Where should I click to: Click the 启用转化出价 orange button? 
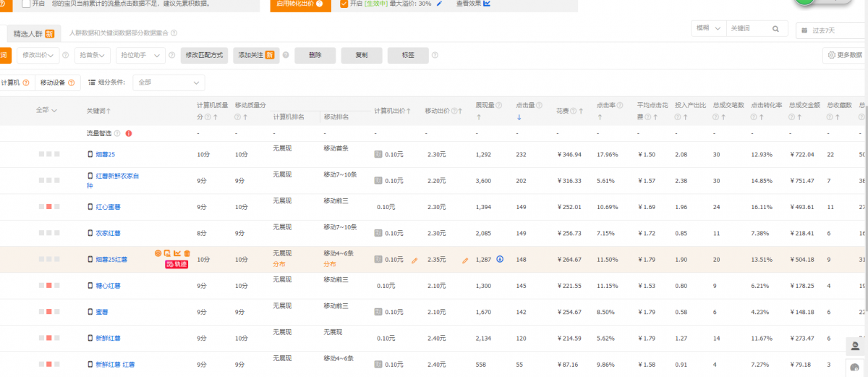tap(300, 4)
